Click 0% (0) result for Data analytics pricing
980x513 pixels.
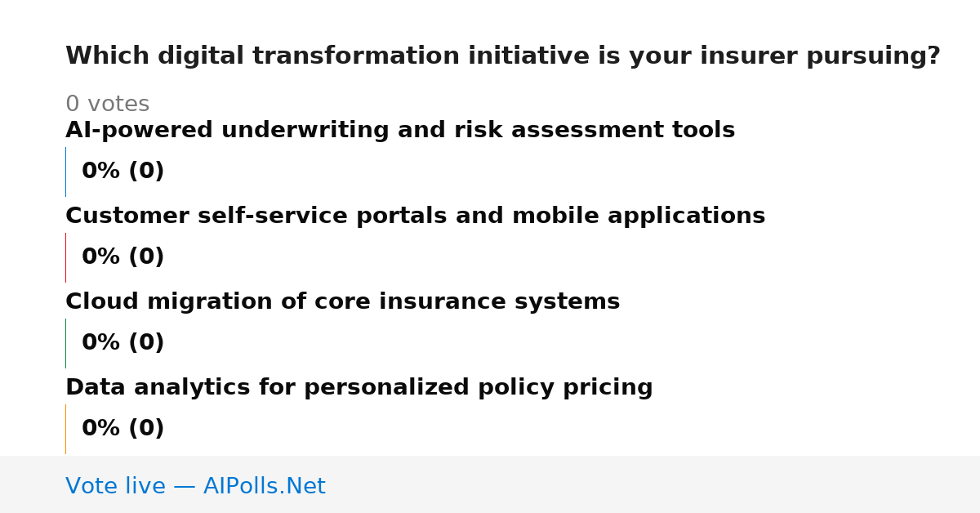(122, 429)
